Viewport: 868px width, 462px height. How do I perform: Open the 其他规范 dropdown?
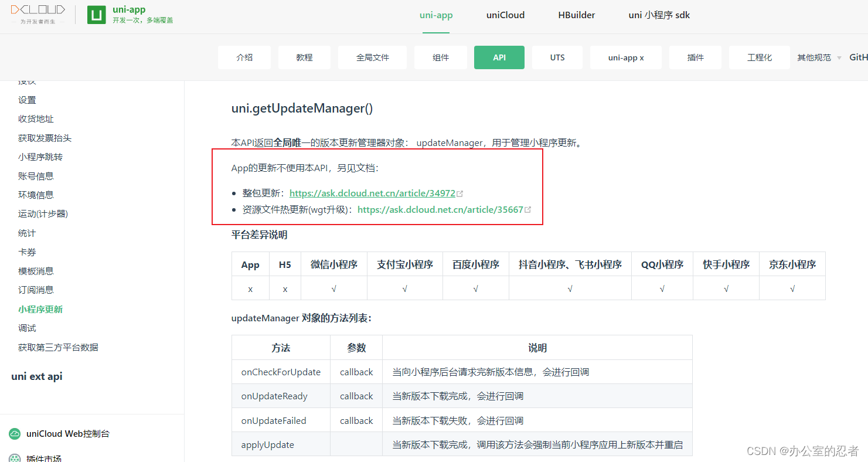(x=819, y=57)
